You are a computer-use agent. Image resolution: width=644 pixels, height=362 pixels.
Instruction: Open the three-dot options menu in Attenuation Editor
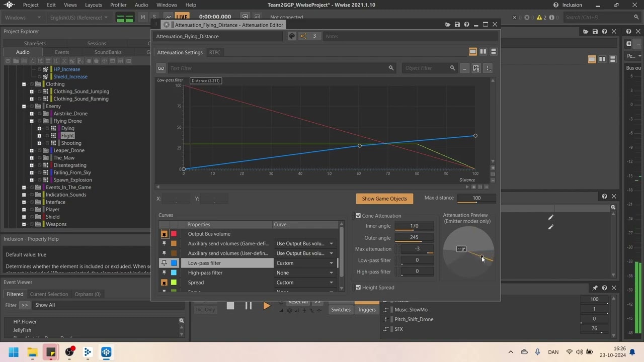click(488, 68)
